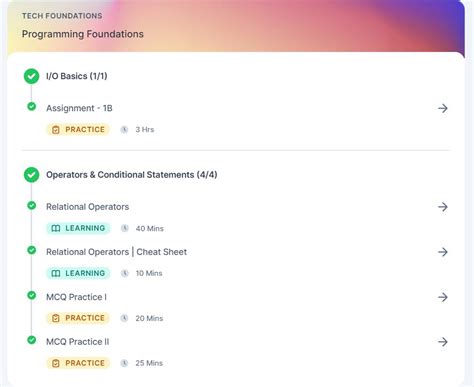474x387 pixels.
Task: Open the Relational Operators lesson
Action: point(87,207)
